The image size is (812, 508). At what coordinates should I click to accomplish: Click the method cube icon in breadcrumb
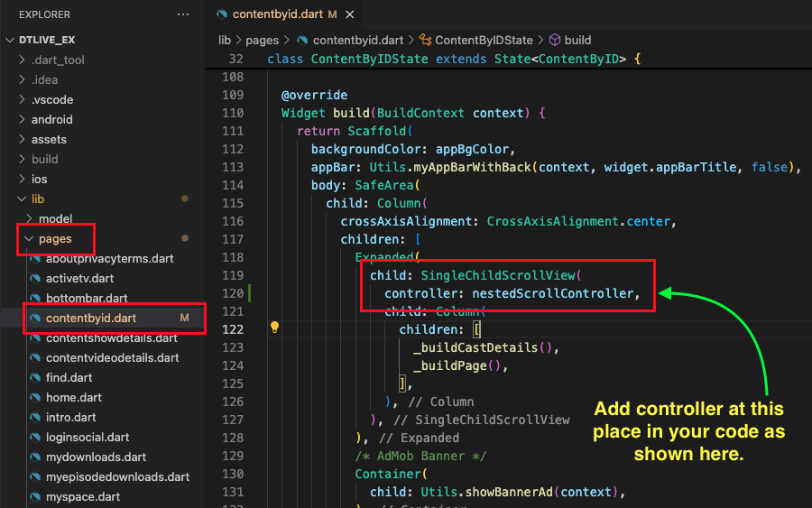point(555,40)
